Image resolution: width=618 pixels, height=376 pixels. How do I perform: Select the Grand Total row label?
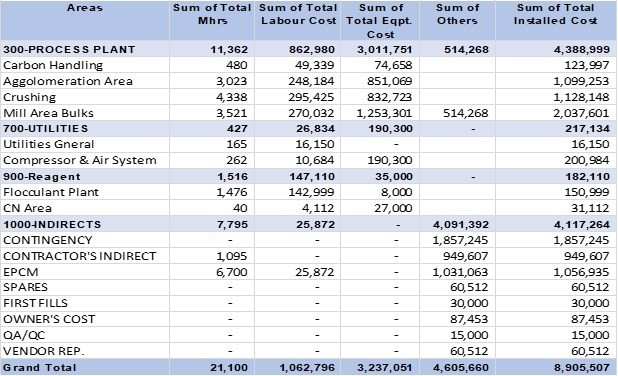coord(39,368)
